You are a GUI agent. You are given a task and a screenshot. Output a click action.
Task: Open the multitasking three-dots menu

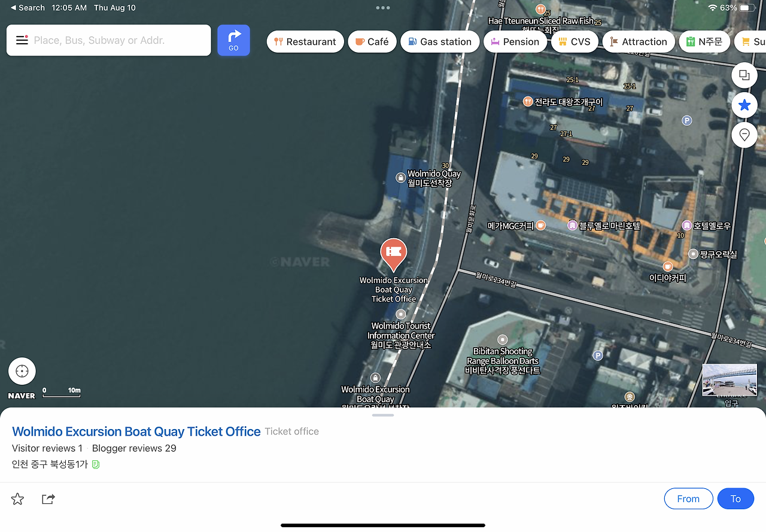(x=383, y=8)
